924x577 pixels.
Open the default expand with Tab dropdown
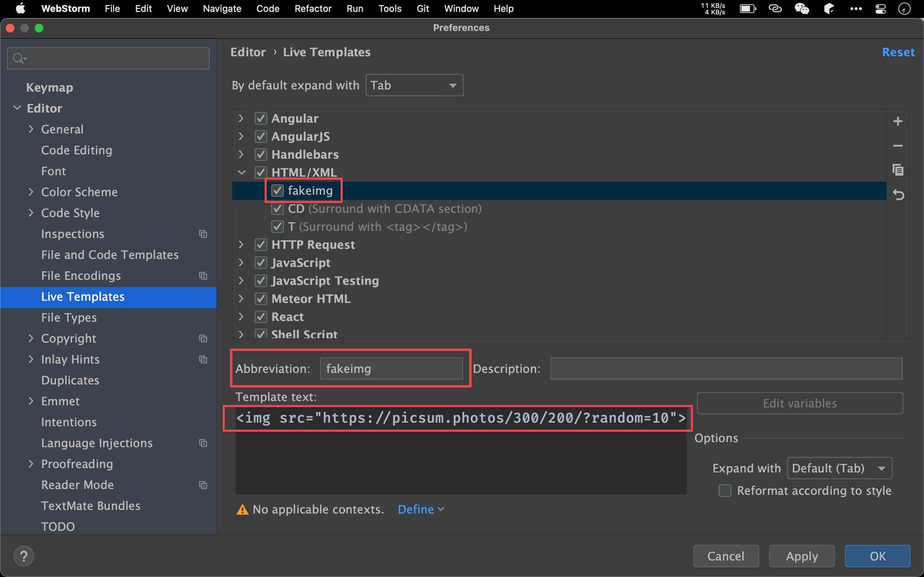(414, 85)
